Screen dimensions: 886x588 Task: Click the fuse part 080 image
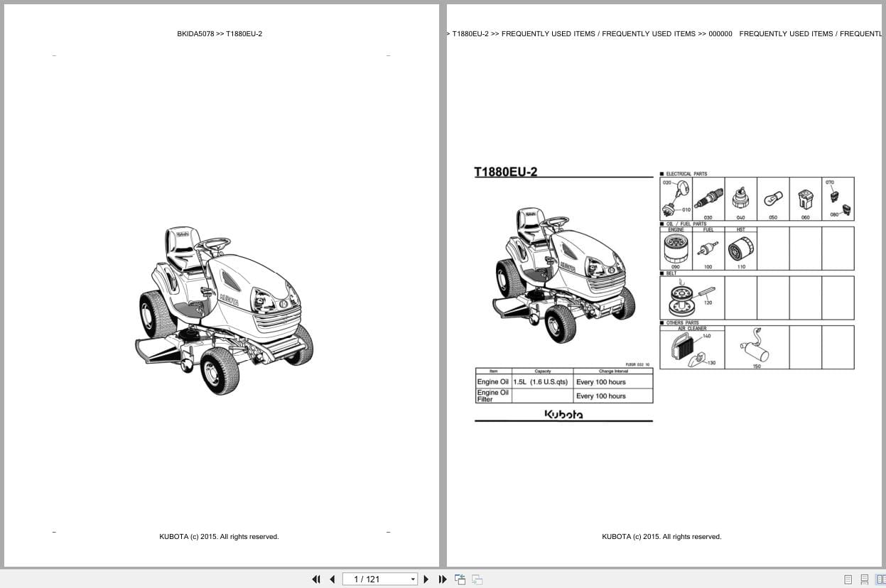[846, 209]
